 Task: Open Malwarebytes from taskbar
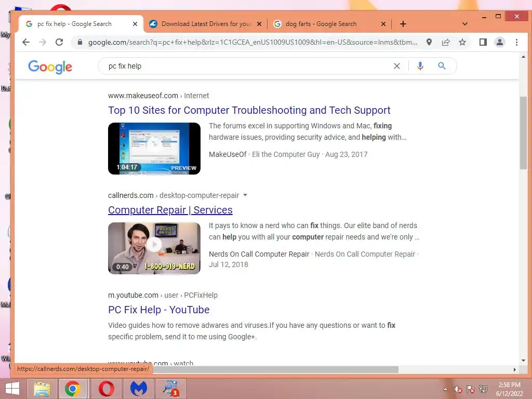(x=138, y=389)
